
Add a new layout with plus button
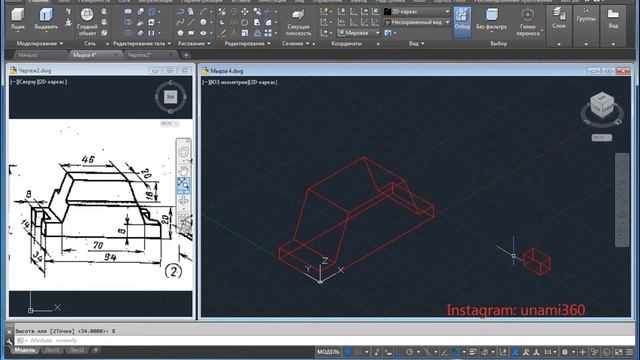[96, 350]
